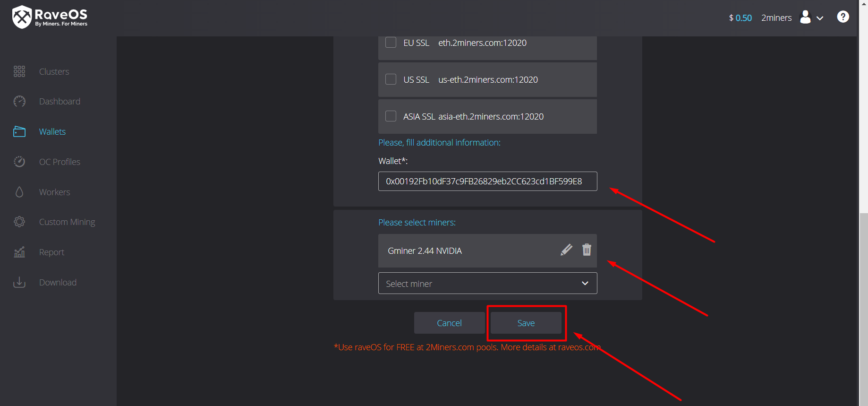Click the $ 0.50 account balance
The width and height of the screenshot is (868, 406).
point(740,17)
